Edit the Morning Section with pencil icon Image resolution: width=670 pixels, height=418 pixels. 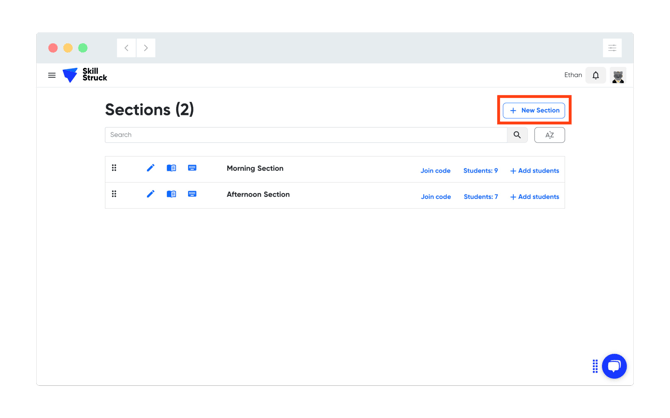[150, 168]
